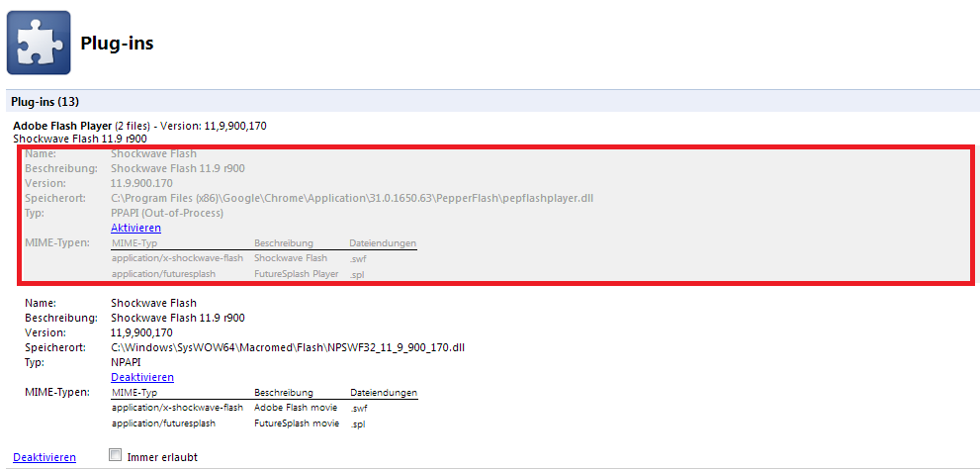Click the Immer erlaubt label
The image size is (980, 470).
pos(162,457)
